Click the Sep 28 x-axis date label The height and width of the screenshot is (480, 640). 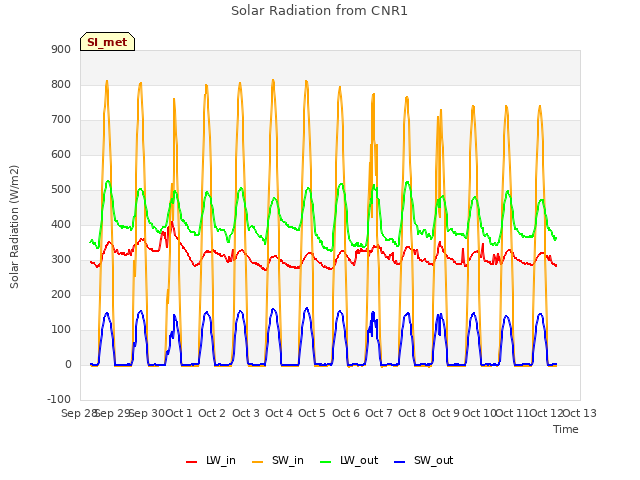[78, 413]
